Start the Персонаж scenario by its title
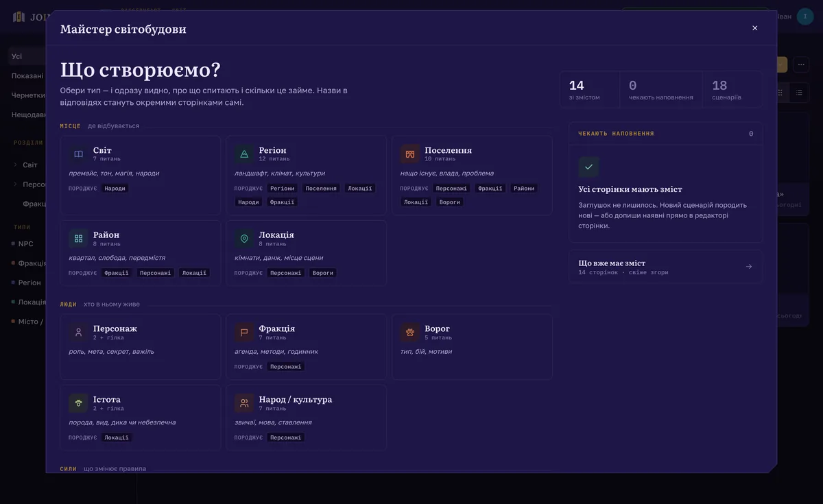The width and height of the screenshot is (823, 504). coord(115,328)
